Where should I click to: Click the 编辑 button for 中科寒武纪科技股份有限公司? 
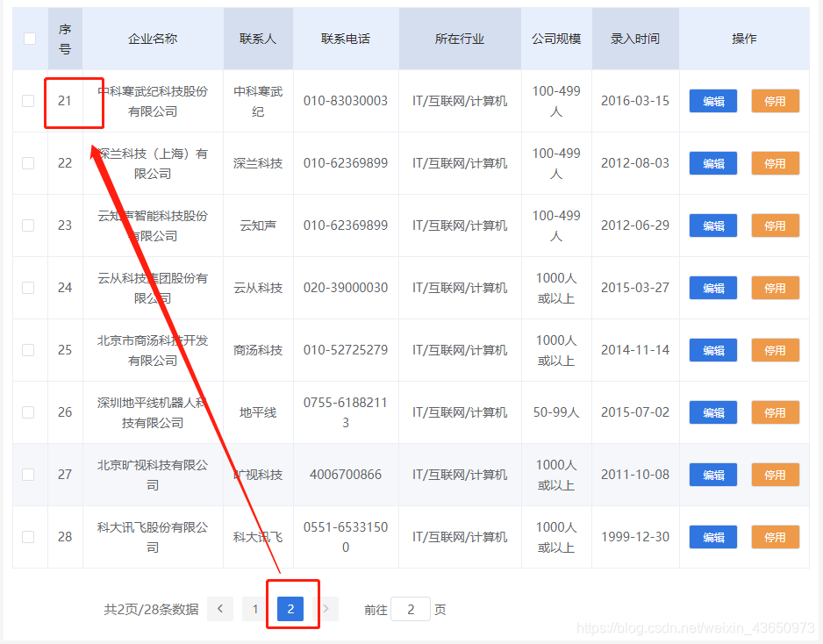tap(712, 100)
